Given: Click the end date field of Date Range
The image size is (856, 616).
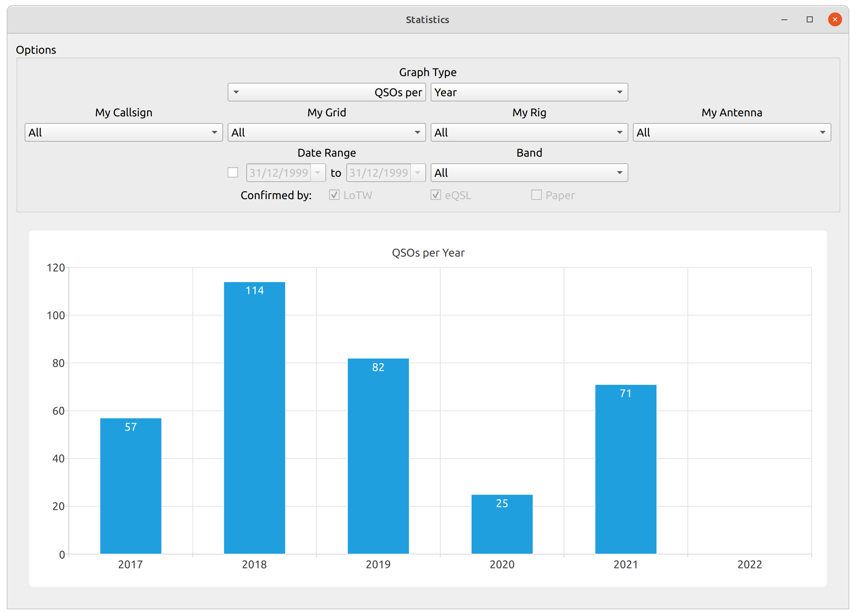Looking at the screenshot, I should (378, 173).
